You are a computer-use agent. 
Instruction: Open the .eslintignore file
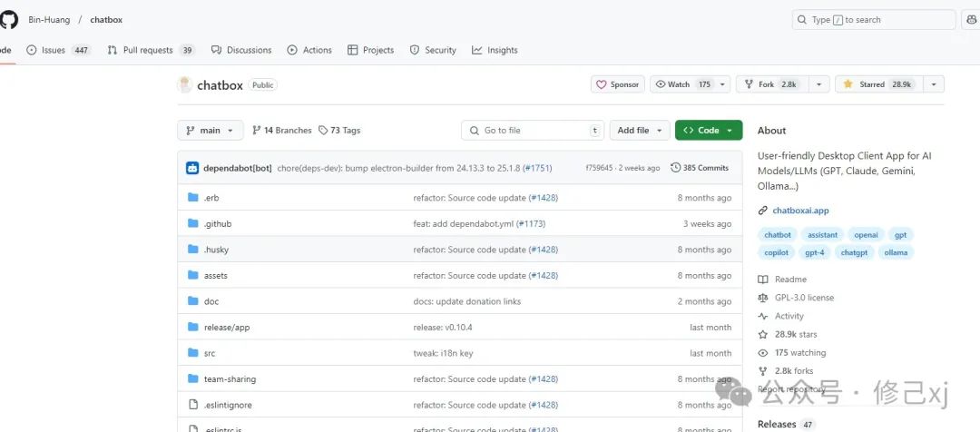228,405
